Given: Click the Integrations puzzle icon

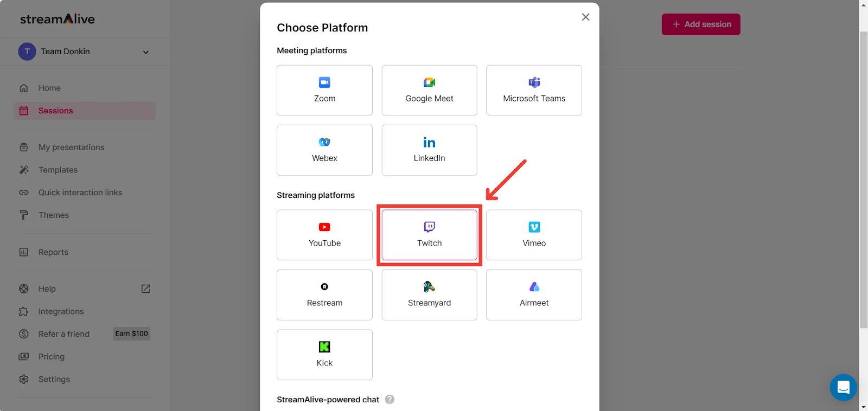Looking at the screenshot, I should [24, 311].
